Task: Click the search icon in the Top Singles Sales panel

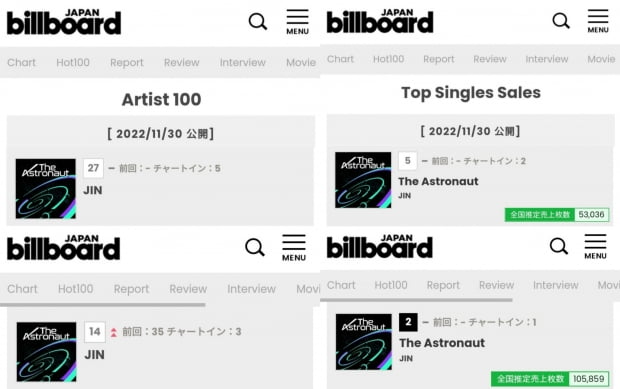Action: [x=561, y=21]
